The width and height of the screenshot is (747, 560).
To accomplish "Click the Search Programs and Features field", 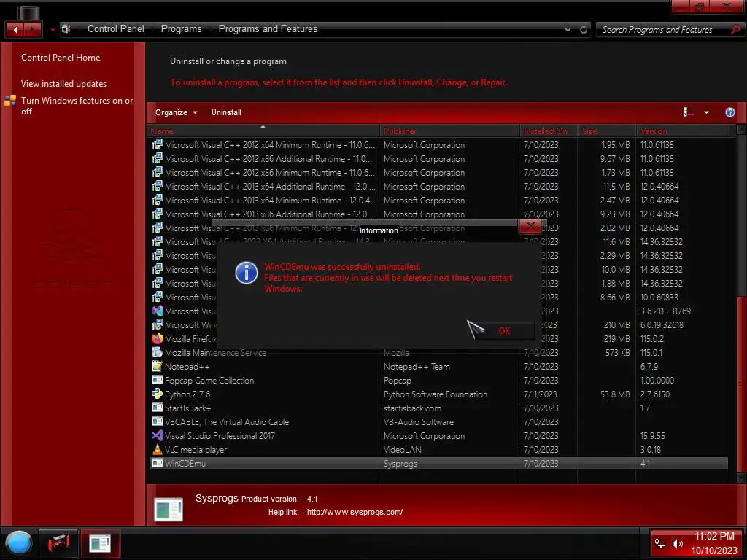I will pyautogui.click(x=663, y=29).
